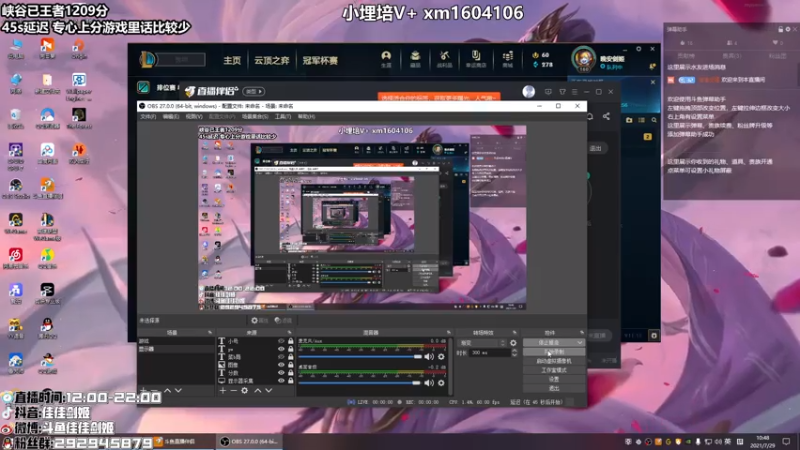Screen dimensions: 800x450
Task: Toggle lock on 小号 source
Action: pos(290,341)
